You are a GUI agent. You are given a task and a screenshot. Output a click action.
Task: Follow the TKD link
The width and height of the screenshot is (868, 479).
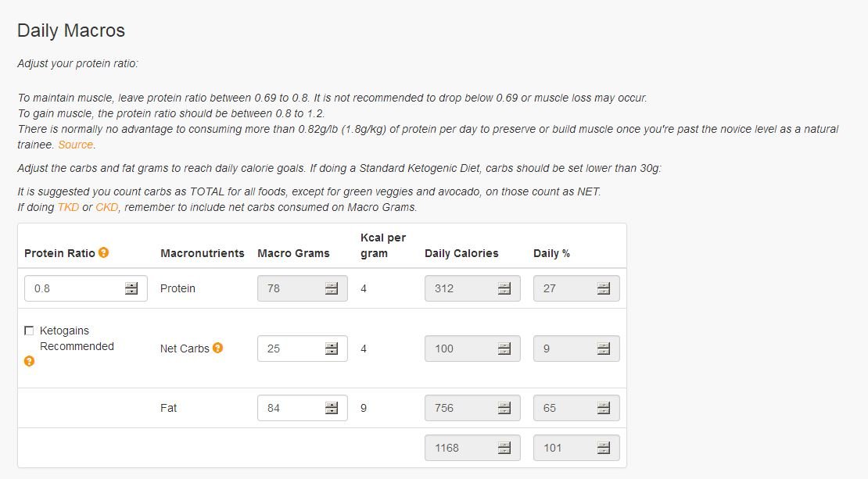click(x=68, y=207)
